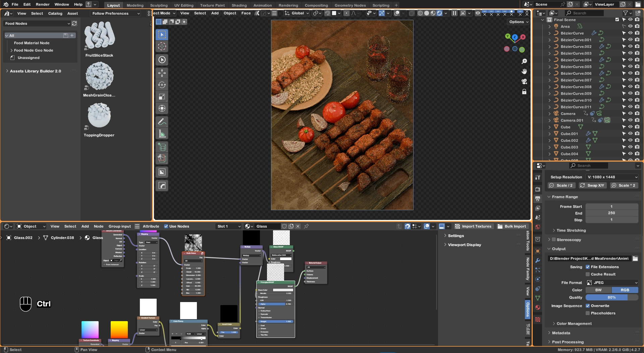
Task: Toggle camera view in viewport
Action: (524, 81)
